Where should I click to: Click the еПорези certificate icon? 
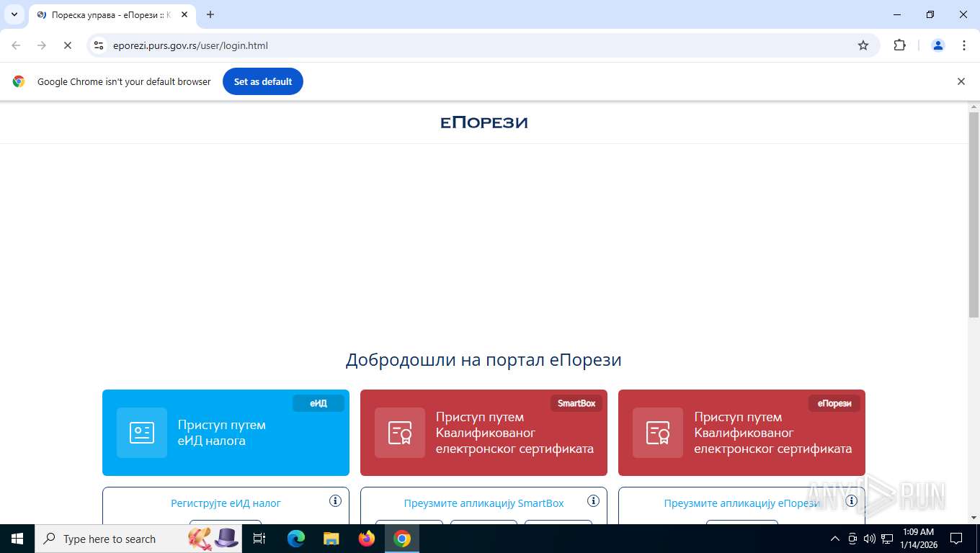point(658,433)
